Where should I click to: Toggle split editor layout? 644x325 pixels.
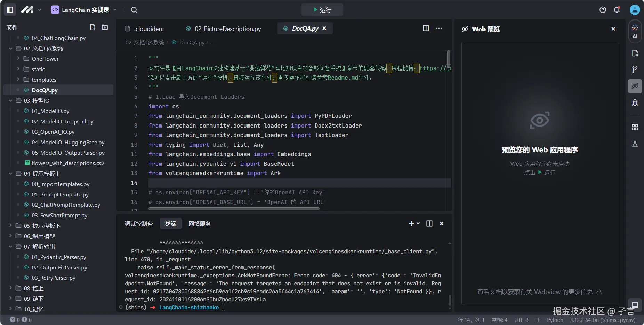click(426, 28)
